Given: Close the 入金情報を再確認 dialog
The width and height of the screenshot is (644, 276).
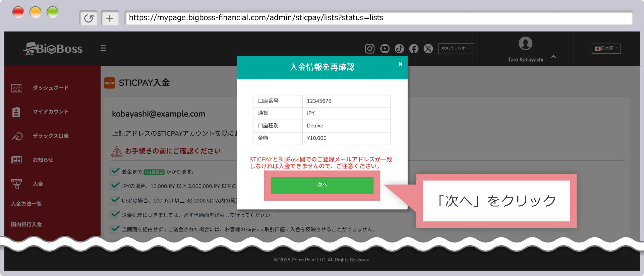Looking at the screenshot, I should pyautogui.click(x=400, y=64).
